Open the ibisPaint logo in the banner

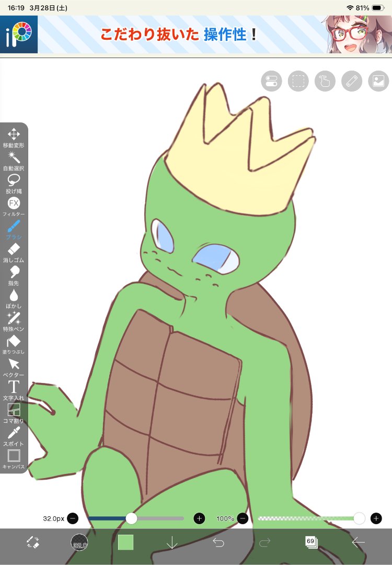[x=19, y=35]
